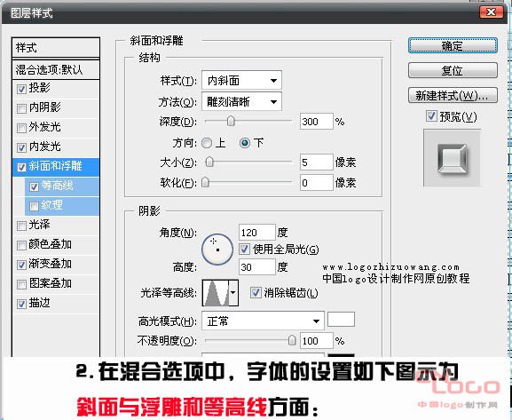
Task: Open 混合选项:默认 blending options
Action: pyautogui.click(x=56, y=69)
